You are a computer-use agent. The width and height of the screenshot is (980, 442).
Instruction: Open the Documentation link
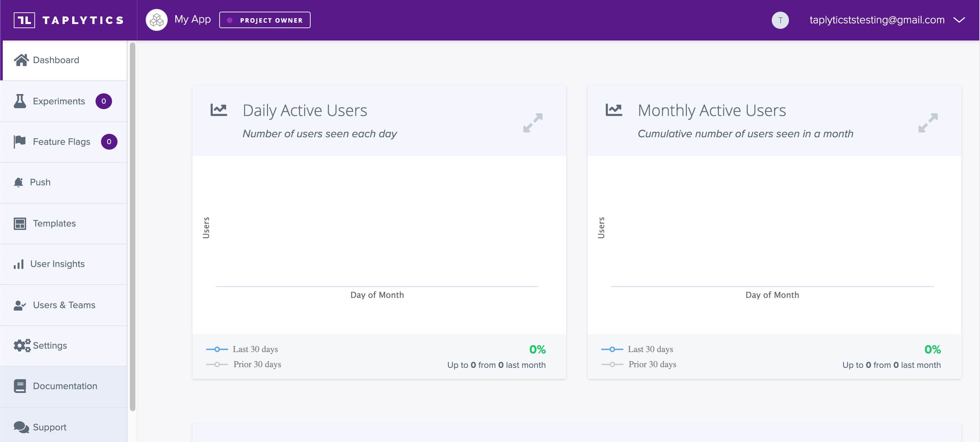pyautogui.click(x=65, y=386)
